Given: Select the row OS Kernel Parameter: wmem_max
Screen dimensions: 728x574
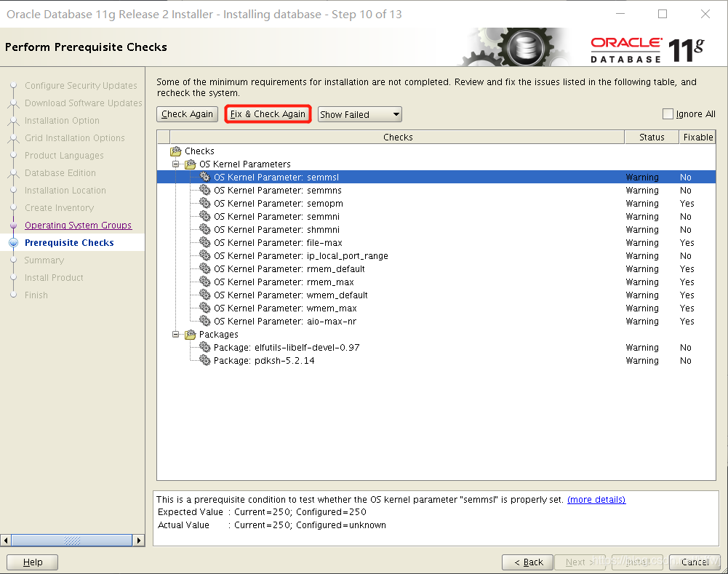Looking at the screenshot, I should tap(436, 308).
